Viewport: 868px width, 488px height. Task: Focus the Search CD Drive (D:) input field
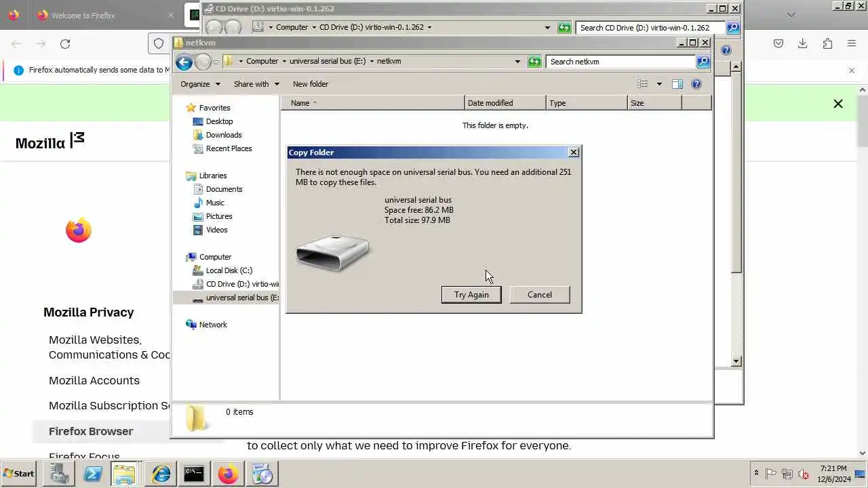[x=651, y=28]
